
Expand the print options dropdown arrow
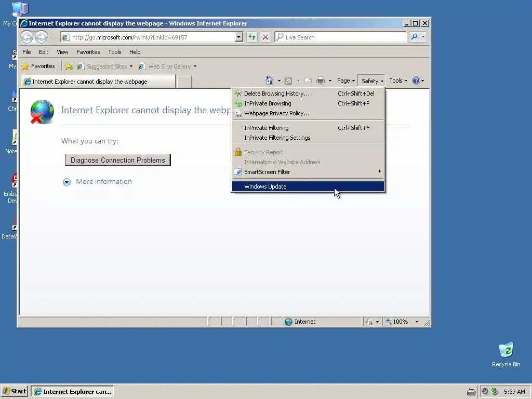tap(330, 81)
